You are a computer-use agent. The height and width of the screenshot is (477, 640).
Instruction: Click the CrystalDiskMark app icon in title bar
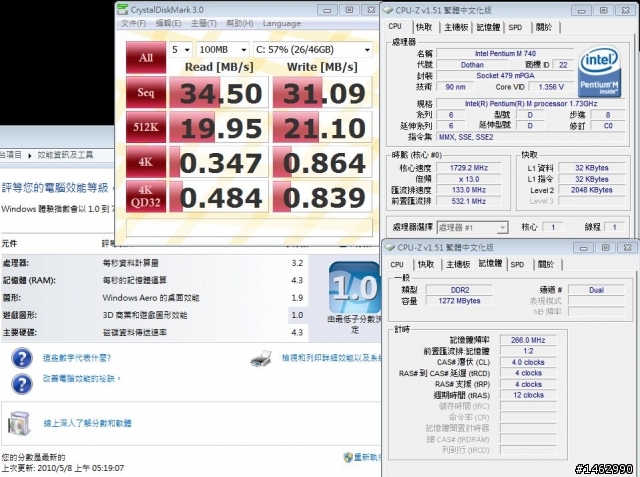coord(122,9)
